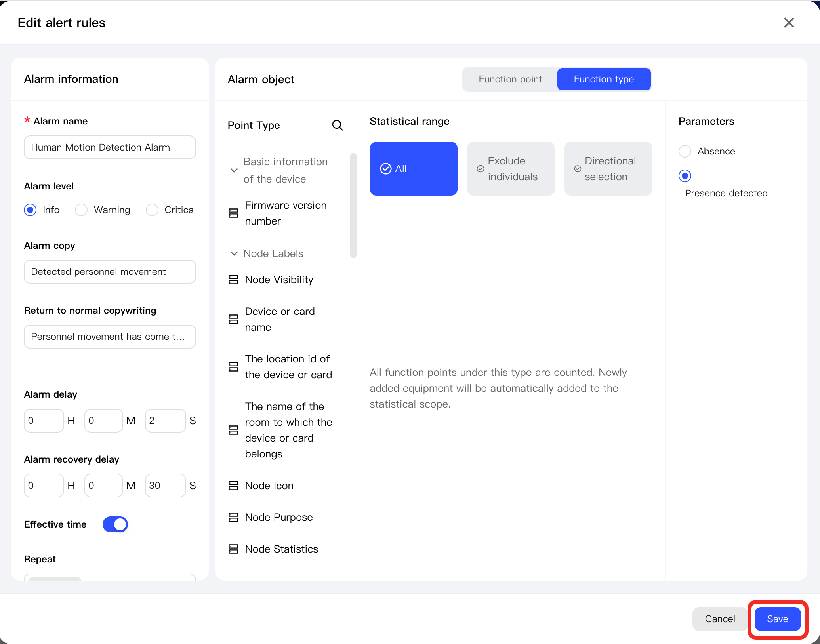Viewport: 820px width, 644px height.
Task: Choose the Presence detected parameter
Action: pyautogui.click(x=685, y=176)
